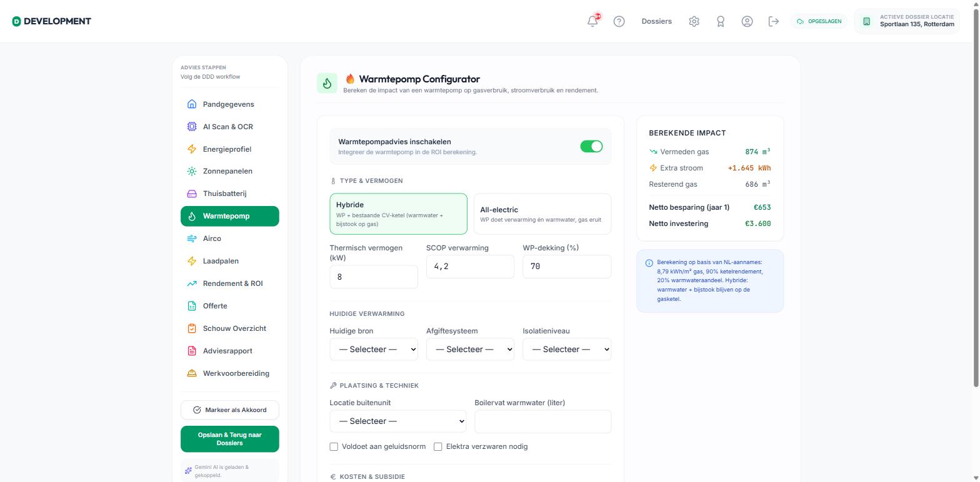980x482 pixels.
Task: Click the wind icon next to Airco
Action: (x=192, y=239)
